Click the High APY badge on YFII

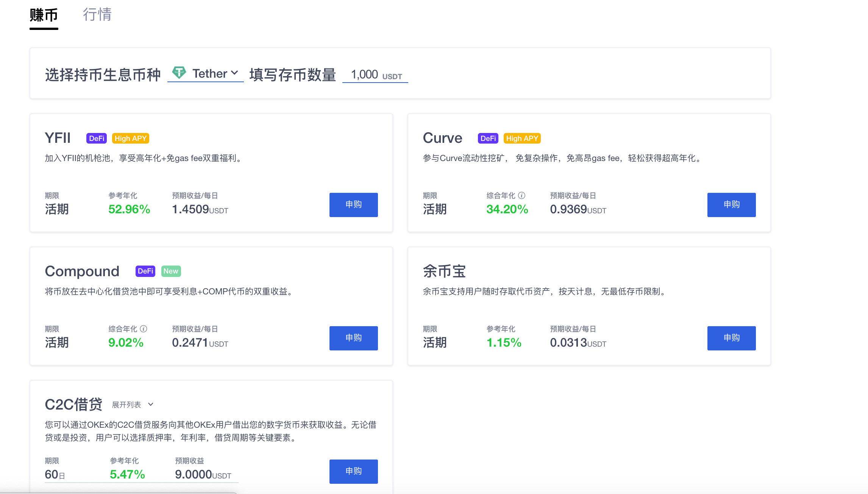point(131,138)
